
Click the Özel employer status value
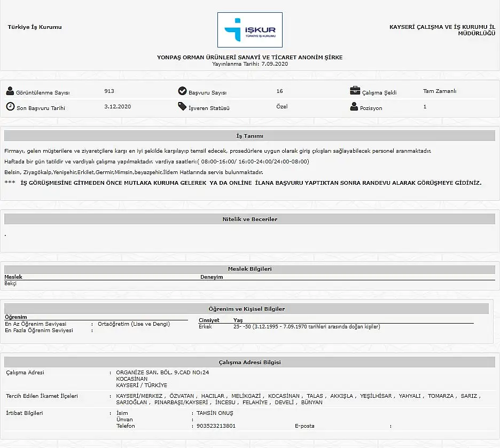pos(282,106)
